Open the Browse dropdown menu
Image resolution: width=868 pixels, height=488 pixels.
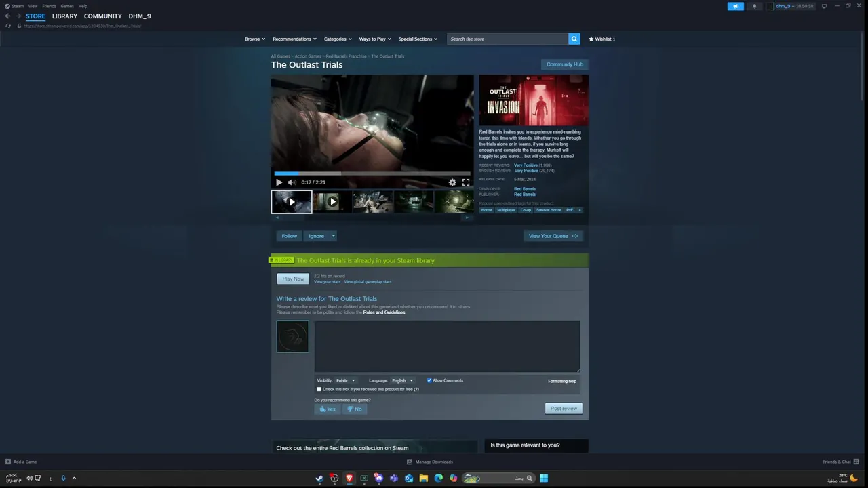(254, 39)
